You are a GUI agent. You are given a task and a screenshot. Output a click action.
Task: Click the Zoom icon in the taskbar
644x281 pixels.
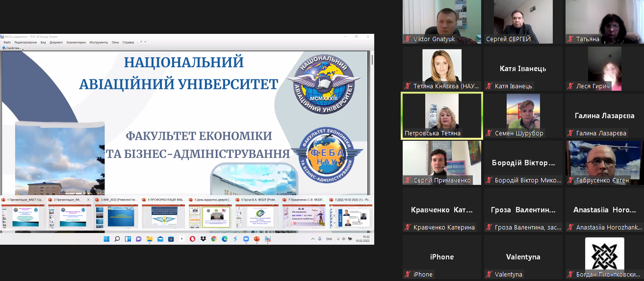pos(246,239)
